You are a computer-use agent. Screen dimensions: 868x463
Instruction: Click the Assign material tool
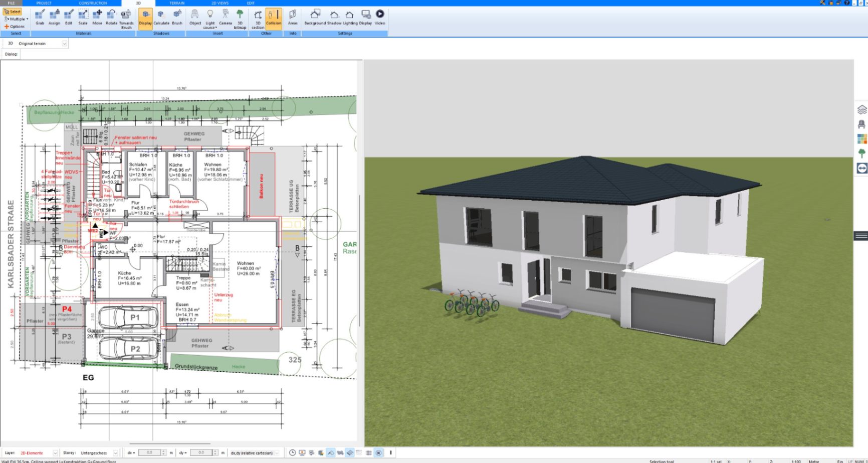tap(54, 17)
